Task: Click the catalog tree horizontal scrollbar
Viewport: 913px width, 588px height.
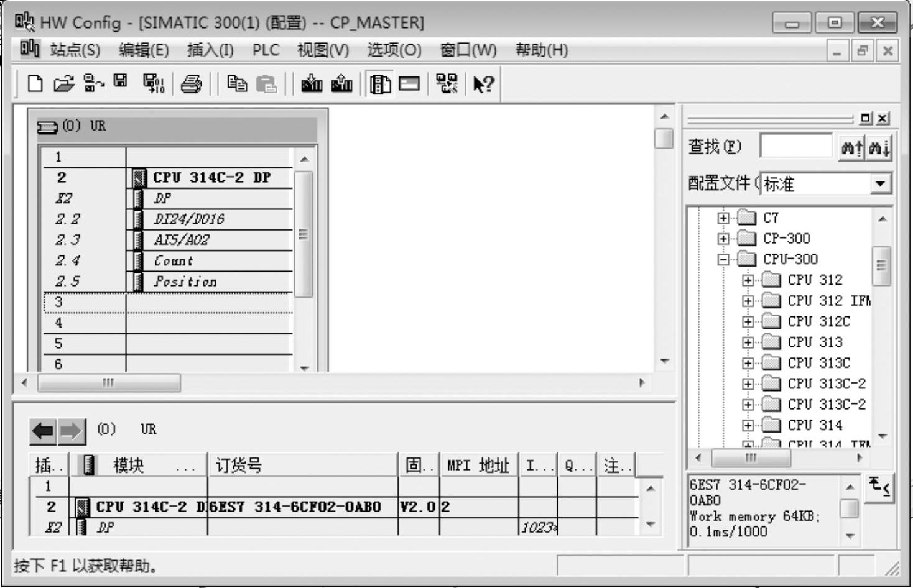Action: point(777,459)
